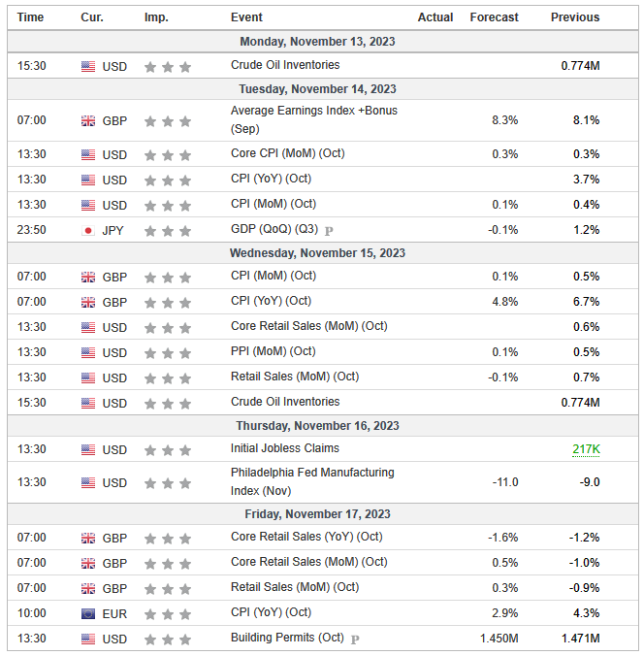
Task: Click the EU flag next to EUR
Action: pos(88,613)
